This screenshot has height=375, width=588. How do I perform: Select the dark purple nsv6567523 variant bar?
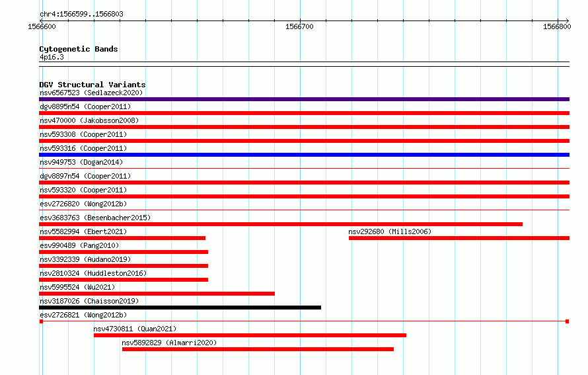[304, 99]
